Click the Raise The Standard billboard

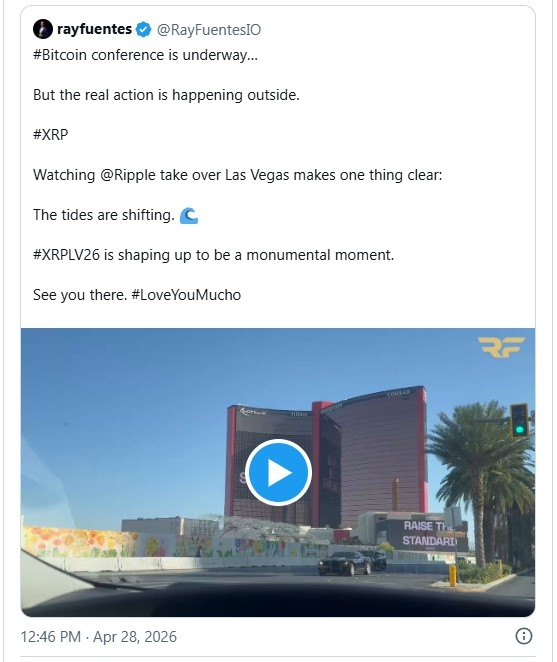click(429, 534)
